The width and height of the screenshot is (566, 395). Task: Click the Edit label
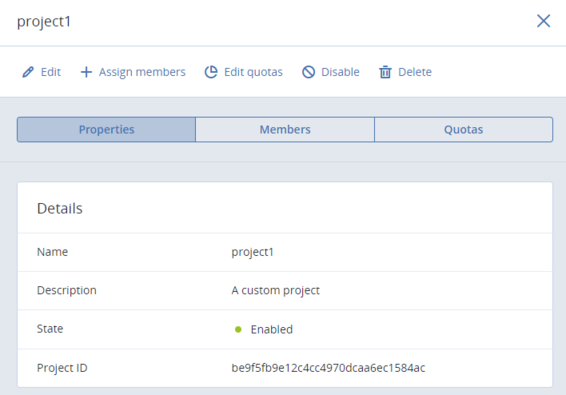tap(51, 72)
